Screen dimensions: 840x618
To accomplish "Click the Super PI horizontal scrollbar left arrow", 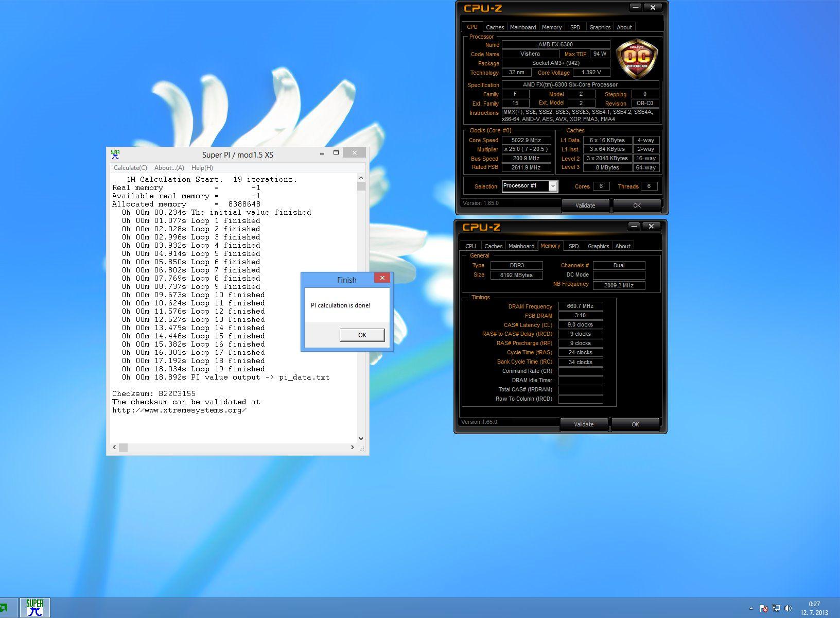I will coord(114,448).
